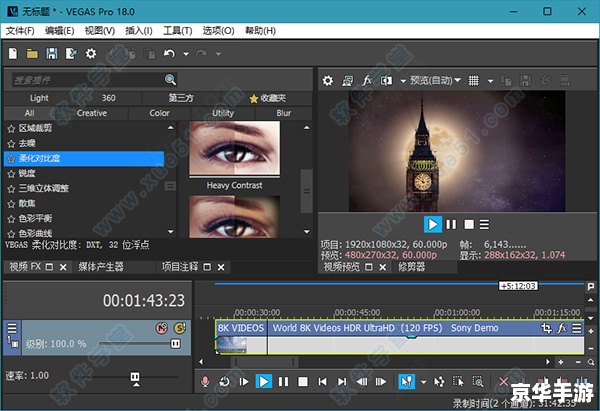The image size is (600, 411).
Task: Play the video in the preview window
Action: tap(433, 224)
